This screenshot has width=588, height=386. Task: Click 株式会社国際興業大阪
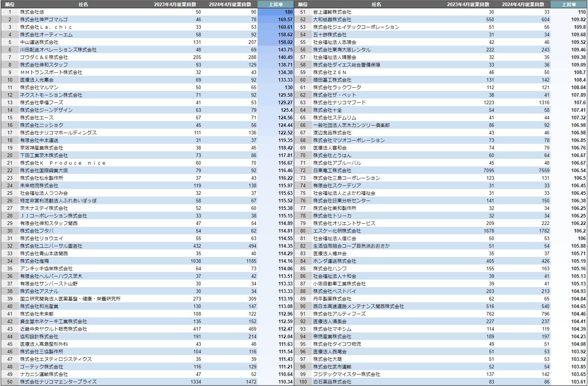pos(44,170)
